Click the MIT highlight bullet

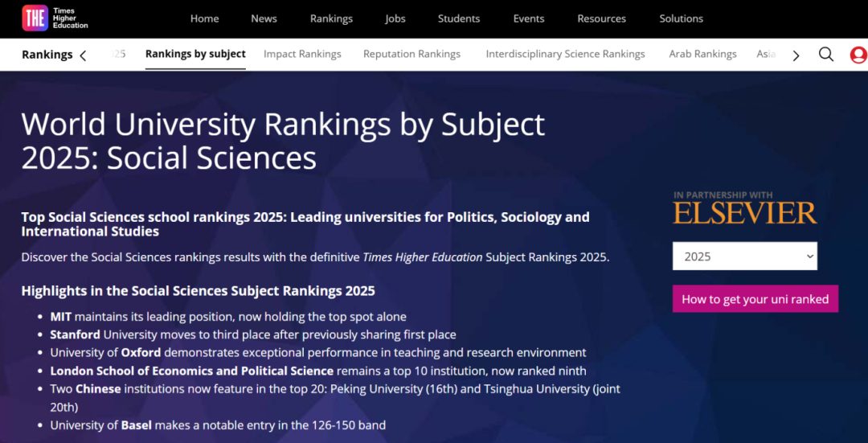click(x=228, y=318)
